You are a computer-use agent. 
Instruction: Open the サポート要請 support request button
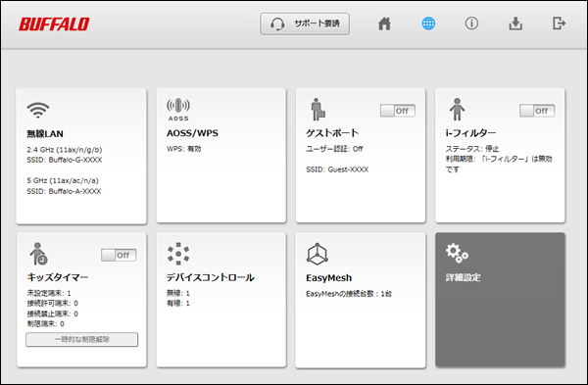point(305,24)
